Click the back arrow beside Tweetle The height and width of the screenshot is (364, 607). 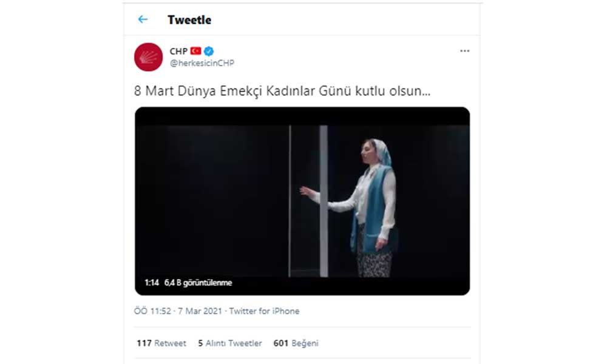tap(143, 19)
